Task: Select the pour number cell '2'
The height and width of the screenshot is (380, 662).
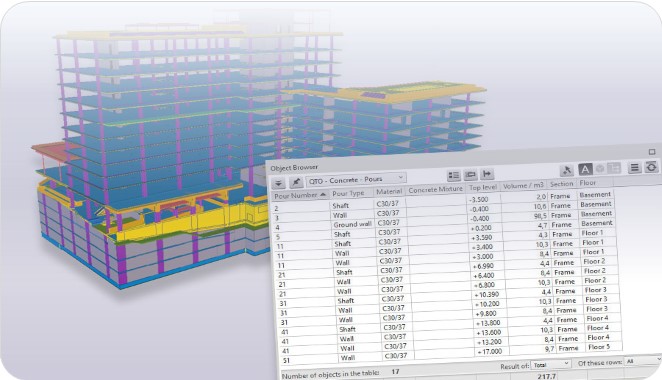Action: (x=277, y=209)
